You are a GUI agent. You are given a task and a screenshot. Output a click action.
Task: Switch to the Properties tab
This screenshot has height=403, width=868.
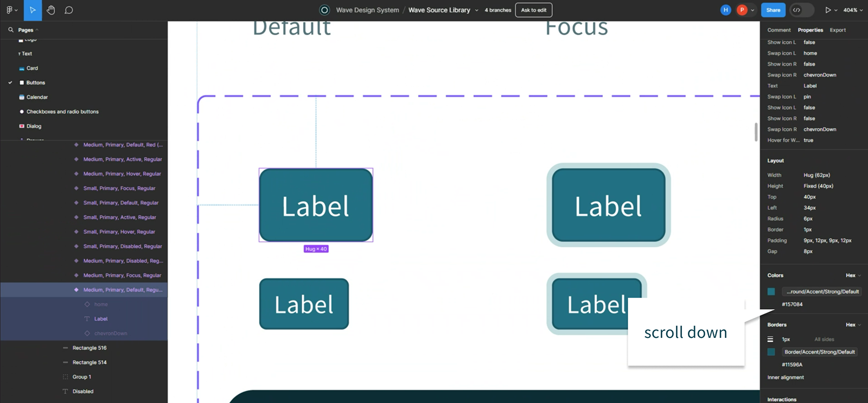810,30
